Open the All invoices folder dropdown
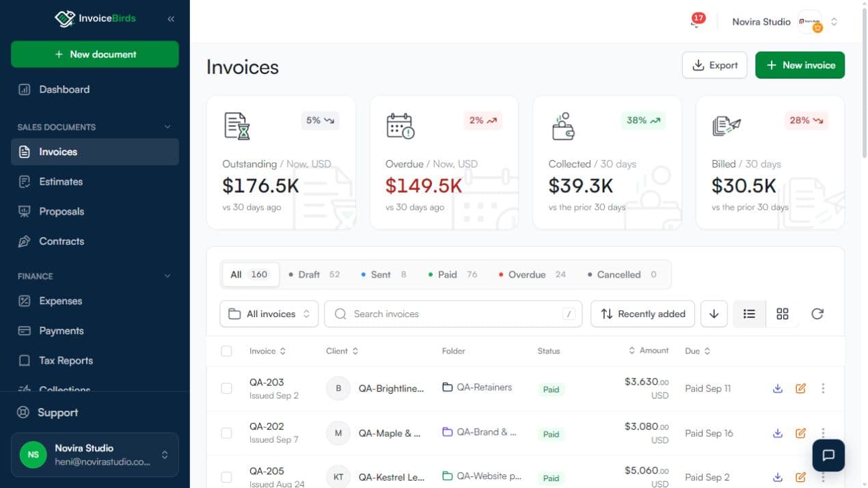The image size is (868, 488). (x=269, y=314)
